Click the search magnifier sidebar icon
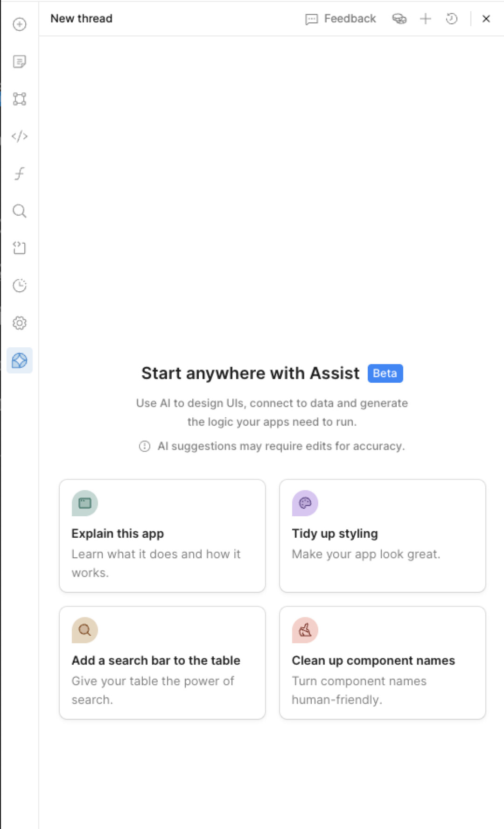The height and width of the screenshot is (829, 504). pos(20,211)
